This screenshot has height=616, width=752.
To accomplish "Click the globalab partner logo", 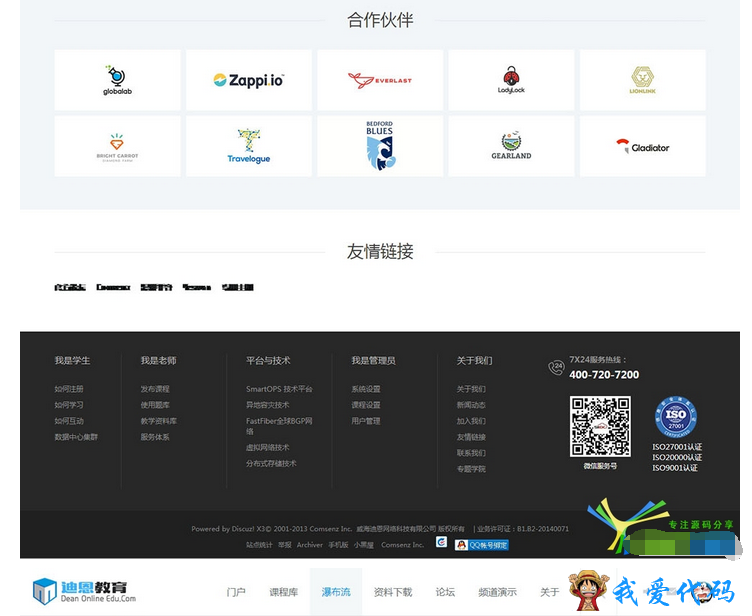I will tap(118, 80).
